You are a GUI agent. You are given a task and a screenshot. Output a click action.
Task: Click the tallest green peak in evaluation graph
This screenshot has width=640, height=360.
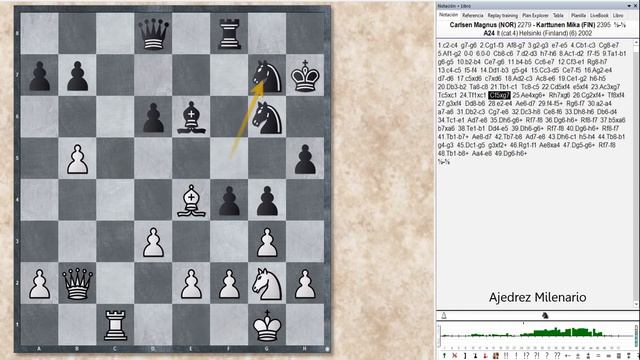555,331
